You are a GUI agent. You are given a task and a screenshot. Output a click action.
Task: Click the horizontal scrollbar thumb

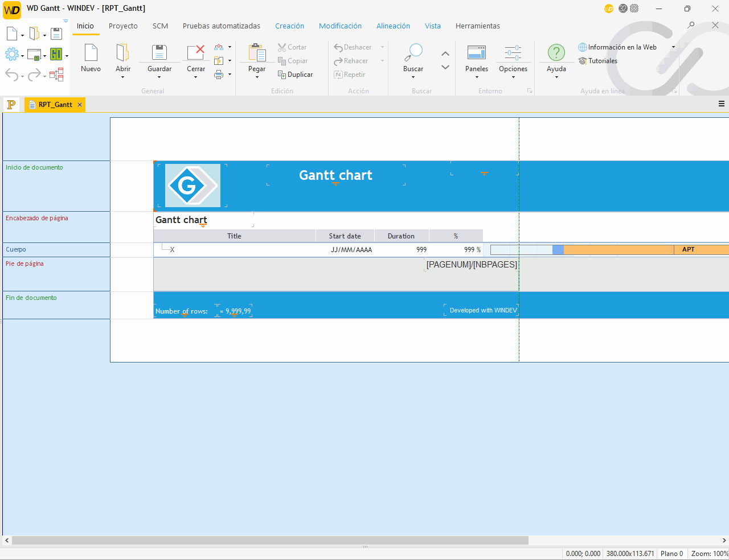coord(270,540)
